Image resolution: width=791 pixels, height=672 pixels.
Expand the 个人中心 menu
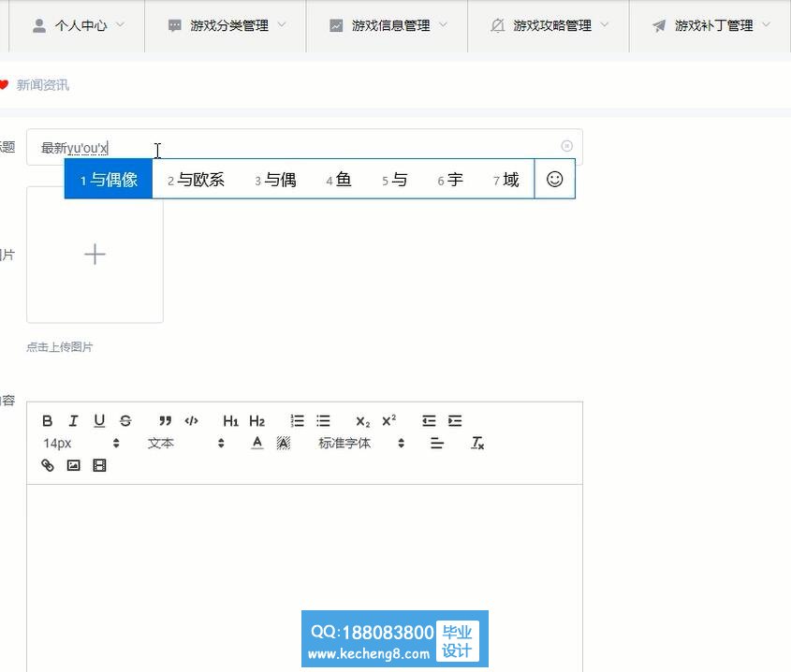tap(77, 25)
